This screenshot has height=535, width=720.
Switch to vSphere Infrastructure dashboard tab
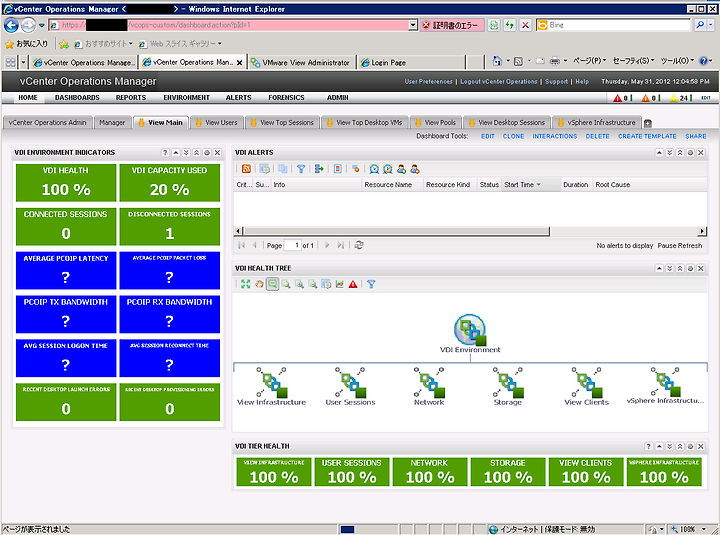[x=596, y=123]
